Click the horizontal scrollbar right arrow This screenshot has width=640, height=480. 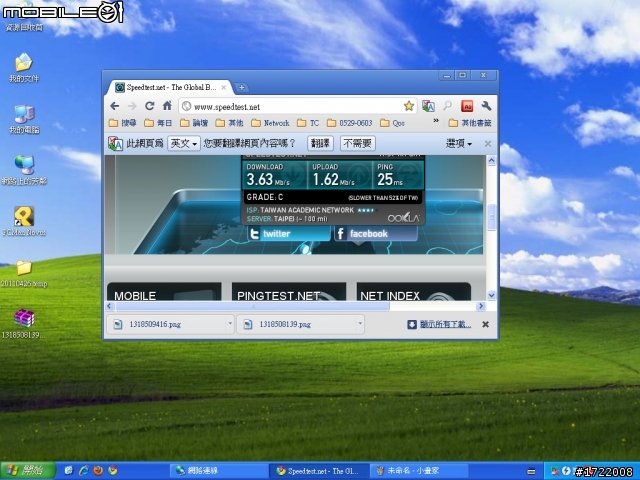tap(481, 306)
